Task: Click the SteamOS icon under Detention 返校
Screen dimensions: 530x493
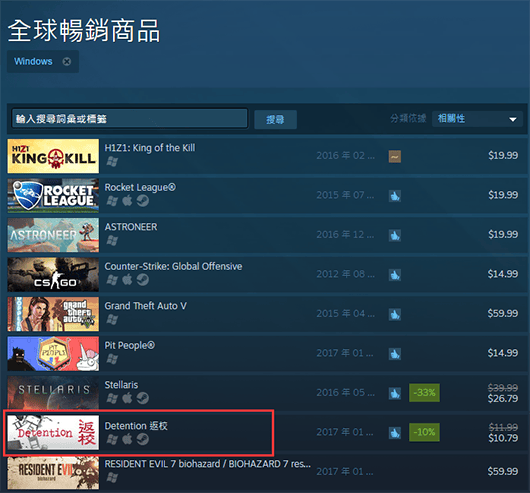Action: [143, 439]
